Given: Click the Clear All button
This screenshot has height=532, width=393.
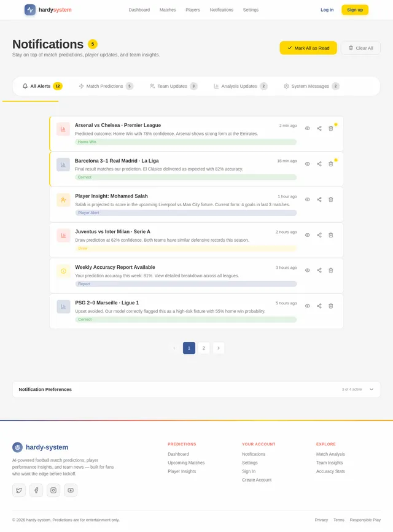Looking at the screenshot, I should 360,48.
